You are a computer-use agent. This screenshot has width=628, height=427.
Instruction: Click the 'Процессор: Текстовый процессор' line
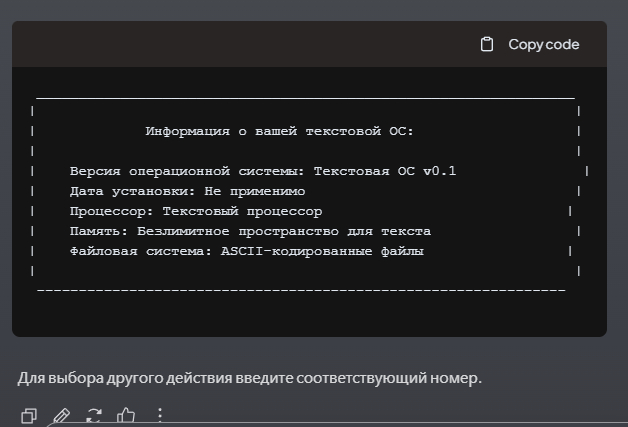pyautogui.click(x=196, y=211)
